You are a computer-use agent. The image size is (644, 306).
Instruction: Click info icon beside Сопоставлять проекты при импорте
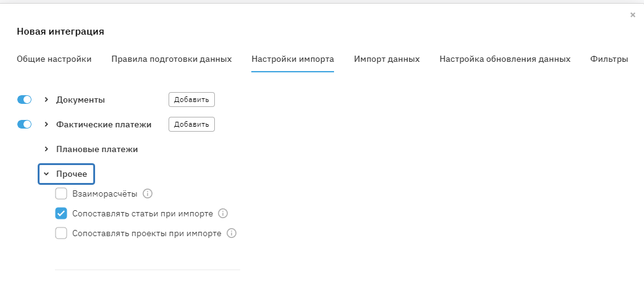[x=232, y=233]
